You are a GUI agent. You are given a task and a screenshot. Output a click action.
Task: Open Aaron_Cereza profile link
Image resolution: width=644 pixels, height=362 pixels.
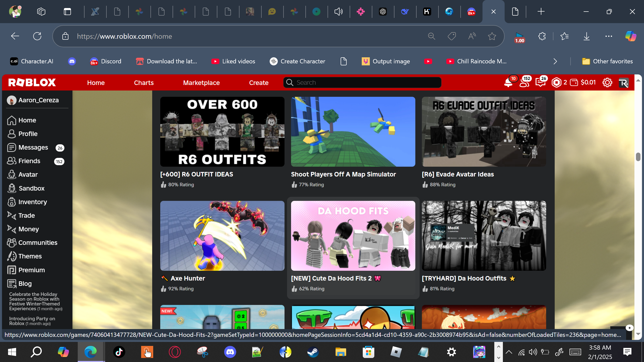[x=38, y=100]
